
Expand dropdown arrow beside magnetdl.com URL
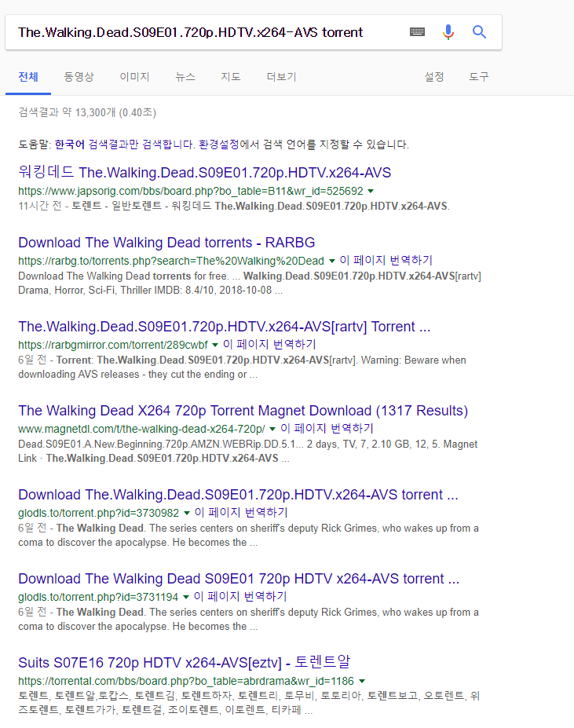272,429
